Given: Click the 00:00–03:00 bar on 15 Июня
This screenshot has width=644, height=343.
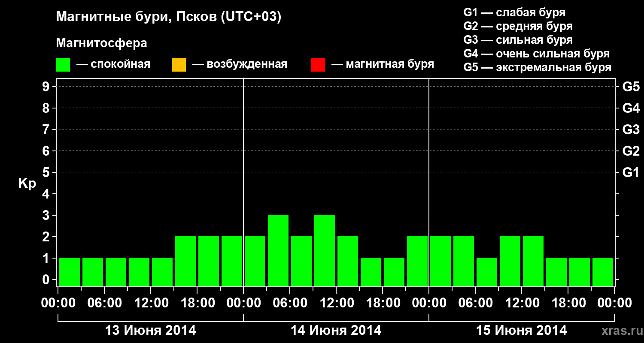Looking at the screenshot, I should 440,262.
